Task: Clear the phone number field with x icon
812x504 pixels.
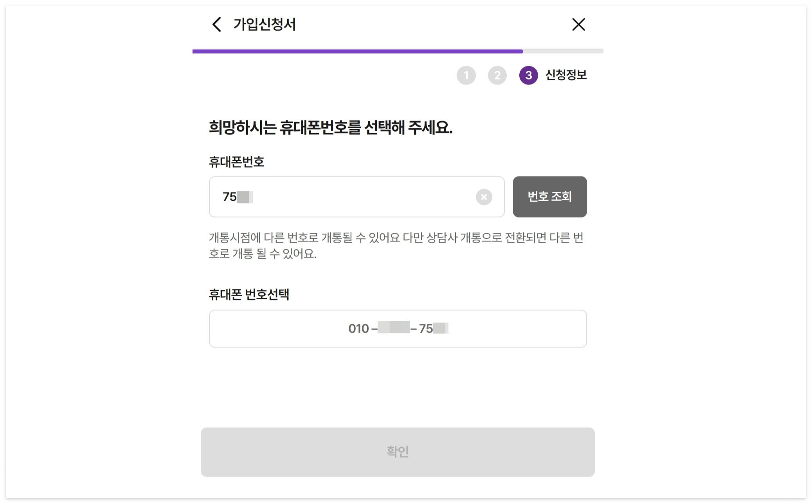Action: (484, 197)
